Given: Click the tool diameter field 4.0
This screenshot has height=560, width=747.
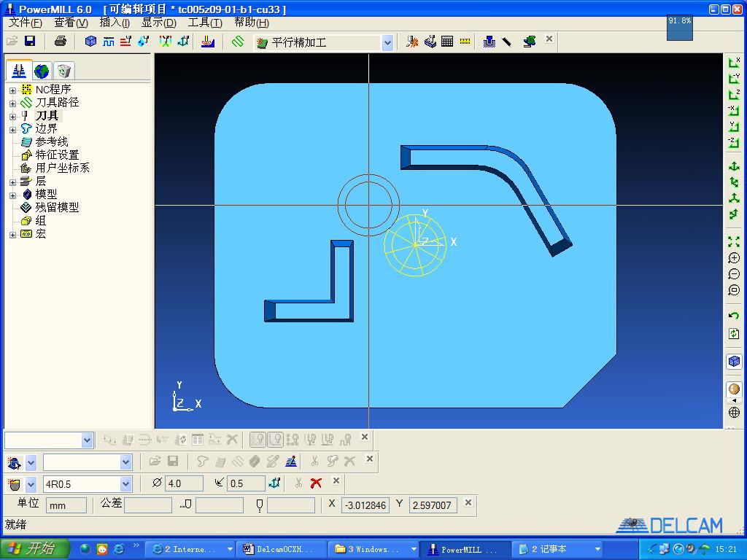Looking at the screenshot, I should coord(184,483).
